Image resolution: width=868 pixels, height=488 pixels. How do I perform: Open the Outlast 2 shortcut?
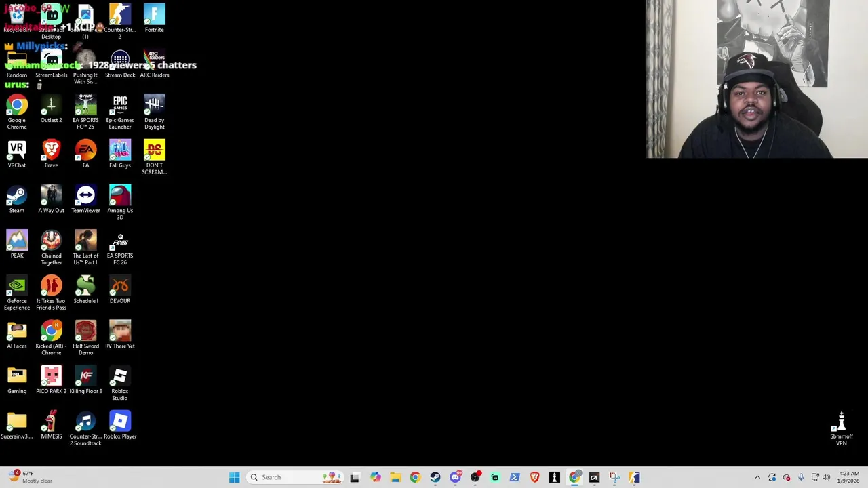(x=51, y=109)
